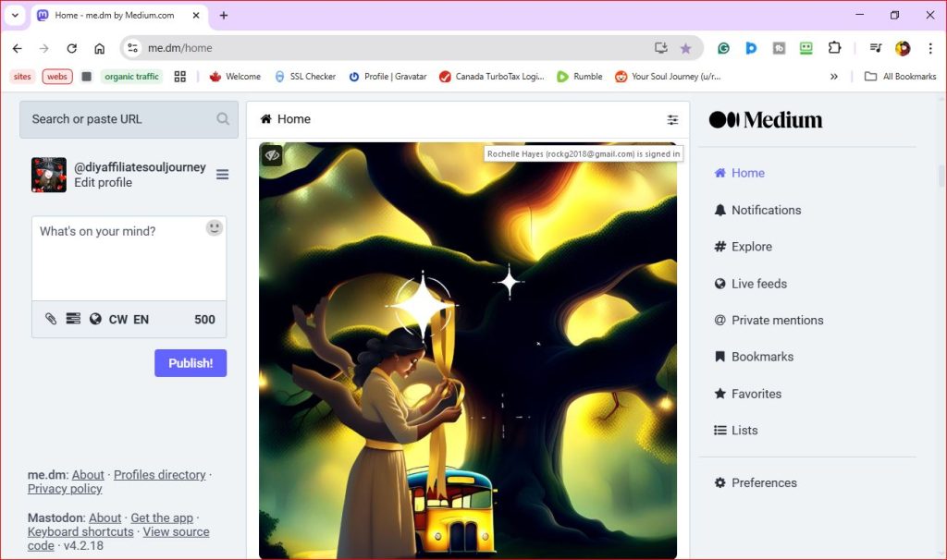
Task: Click Edit profile link
Action: point(103,182)
